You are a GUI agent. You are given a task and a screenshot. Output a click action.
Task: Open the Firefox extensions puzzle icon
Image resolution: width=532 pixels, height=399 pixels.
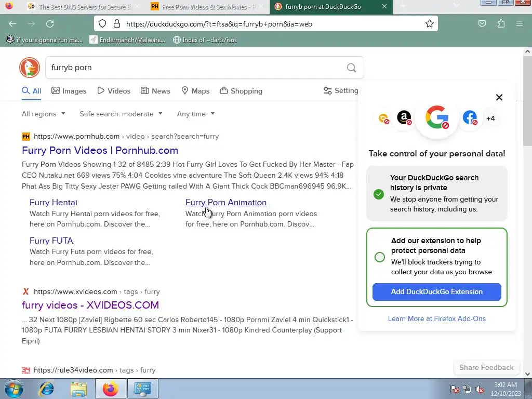click(x=501, y=24)
